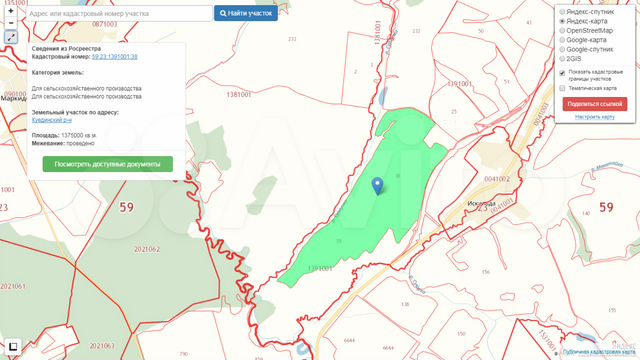Select the 2GIS map option
The image size is (640, 360).
click(562, 59)
